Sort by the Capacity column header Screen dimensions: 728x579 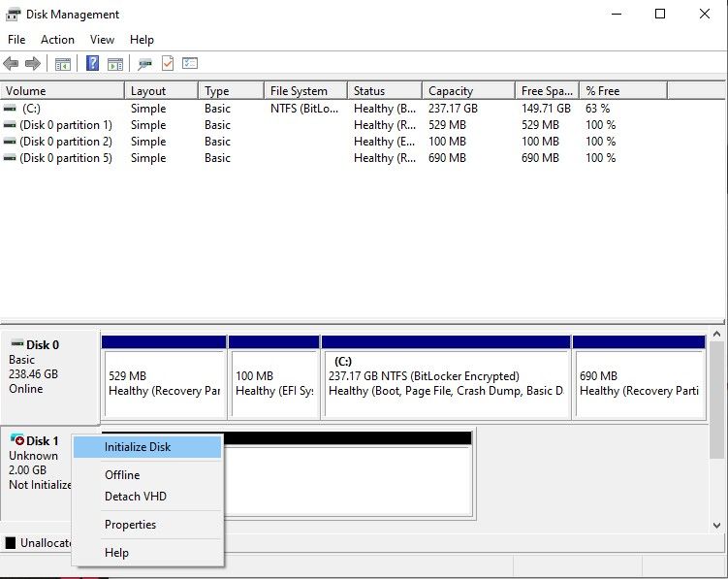(469, 90)
